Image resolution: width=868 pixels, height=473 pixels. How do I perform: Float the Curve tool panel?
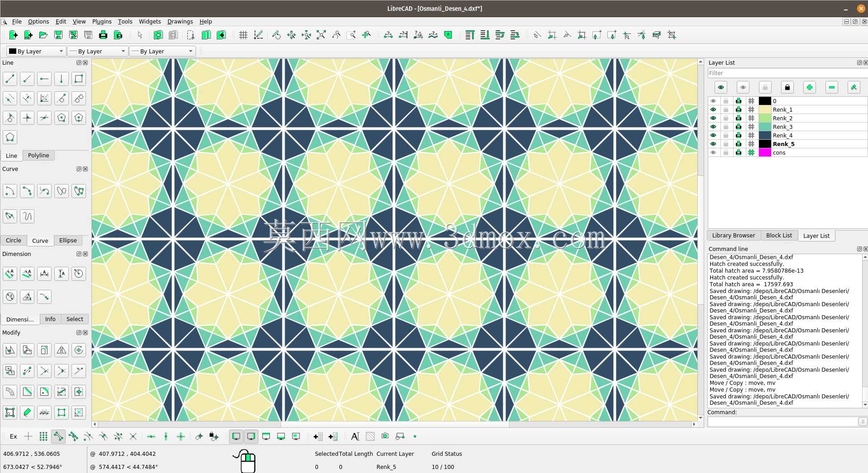click(x=79, y=169)
